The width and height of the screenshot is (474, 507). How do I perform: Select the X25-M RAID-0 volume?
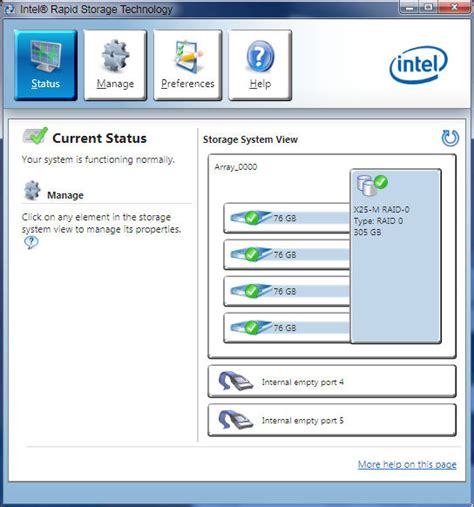(x=396, y=256)
